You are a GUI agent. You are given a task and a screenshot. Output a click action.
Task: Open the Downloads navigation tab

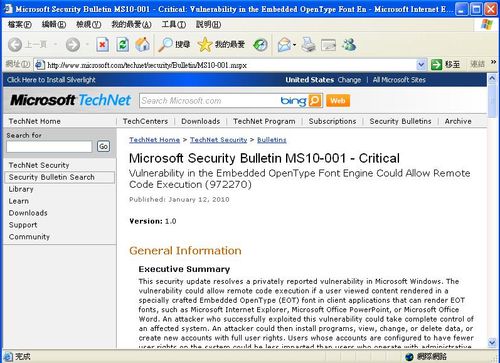pos(201,121)
